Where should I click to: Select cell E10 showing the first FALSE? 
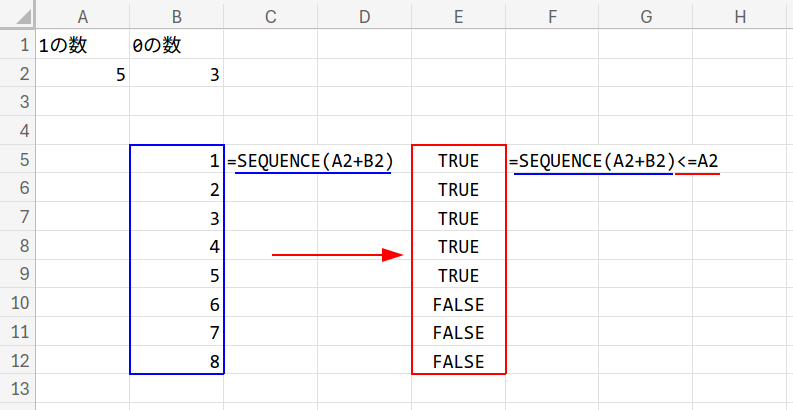tap(458, 304)
